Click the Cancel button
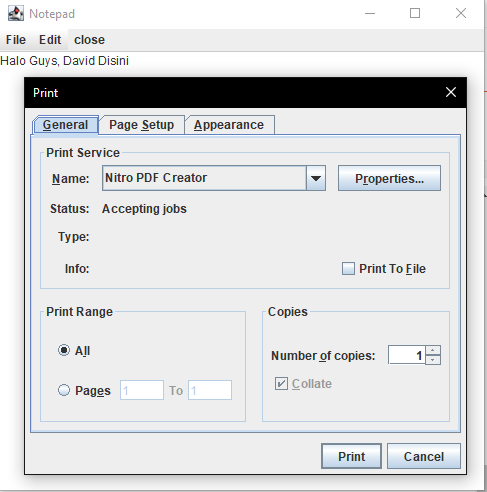 [424, 456]
